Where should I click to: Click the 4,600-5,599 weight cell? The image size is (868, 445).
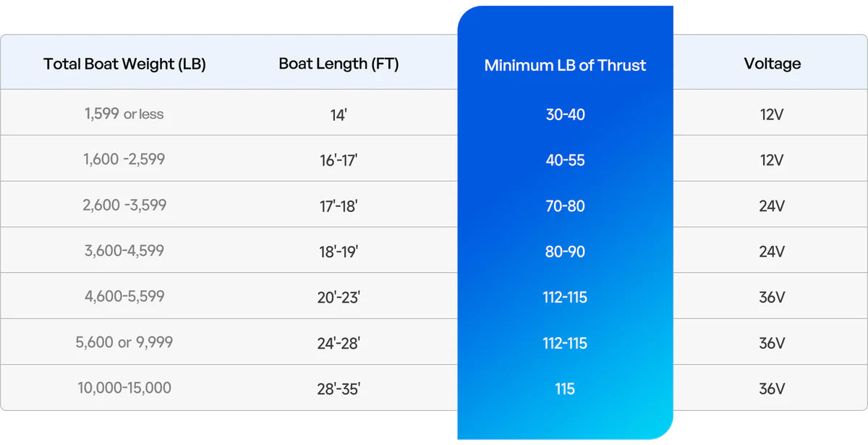pyautogui.click(x=124, y=296)
